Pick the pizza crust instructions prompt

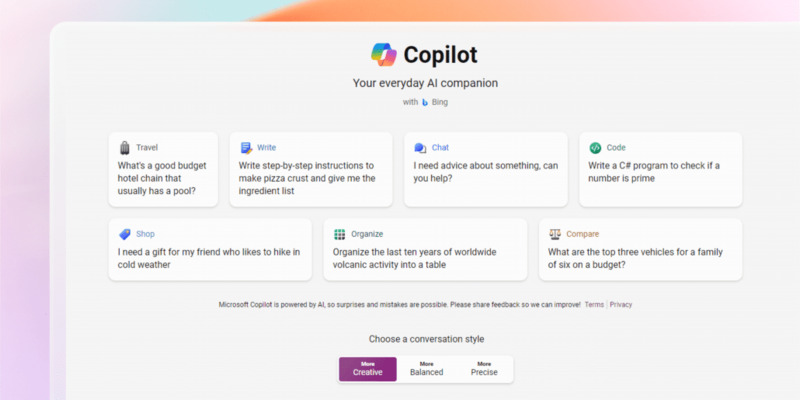[311, 169]
